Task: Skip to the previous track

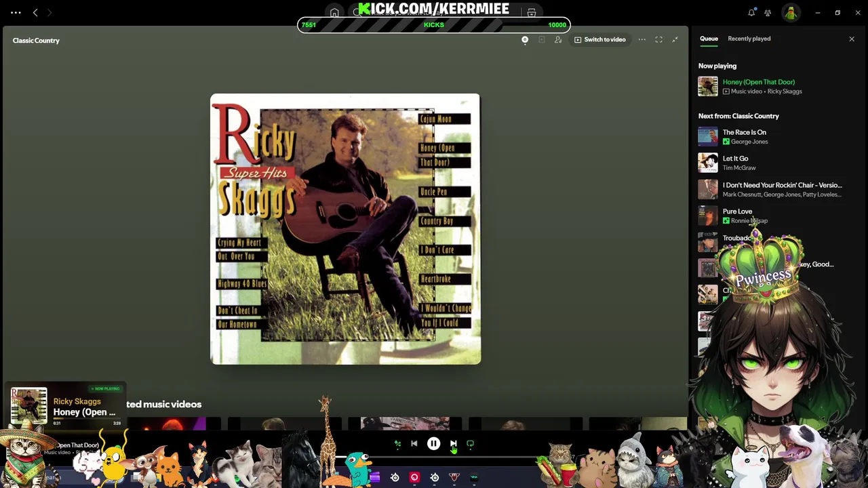Action: coord(414,444)
